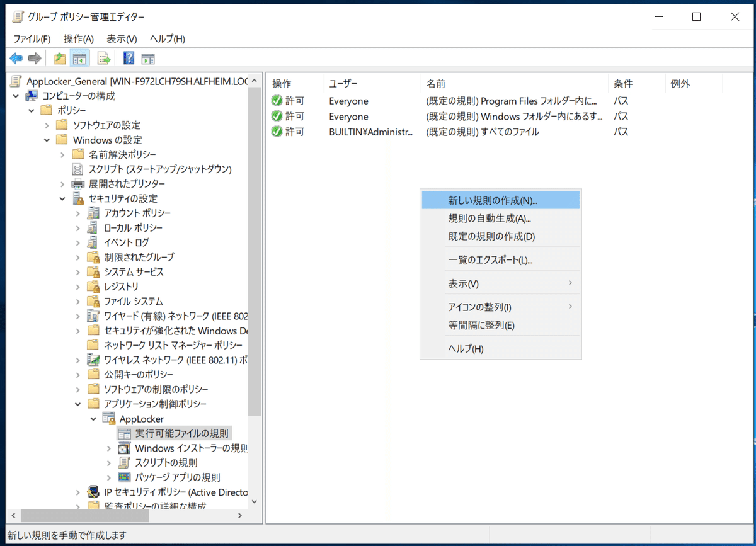Choose ヘルプ(H) from context menu

(x=501, y=349)
